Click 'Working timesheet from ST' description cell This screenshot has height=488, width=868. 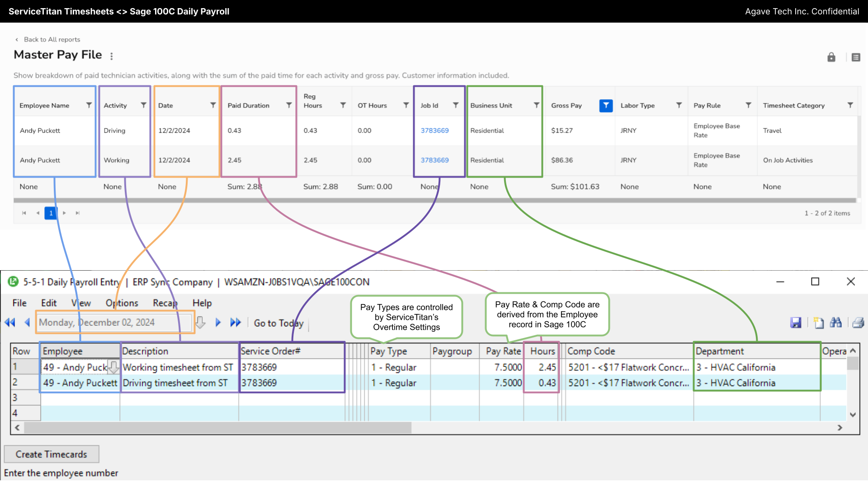179,367
